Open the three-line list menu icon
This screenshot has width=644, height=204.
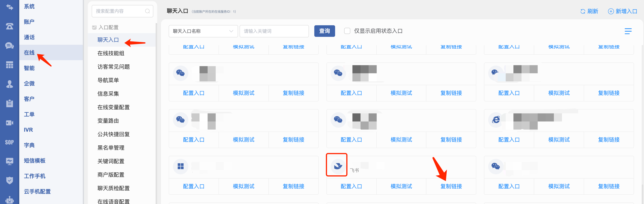(x=628, y=31)
